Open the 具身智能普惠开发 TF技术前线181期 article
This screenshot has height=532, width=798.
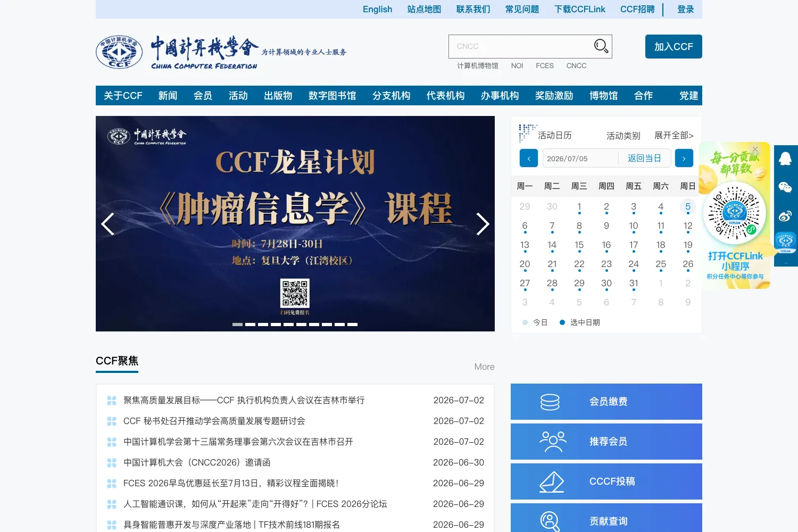(x=231, y=525)
